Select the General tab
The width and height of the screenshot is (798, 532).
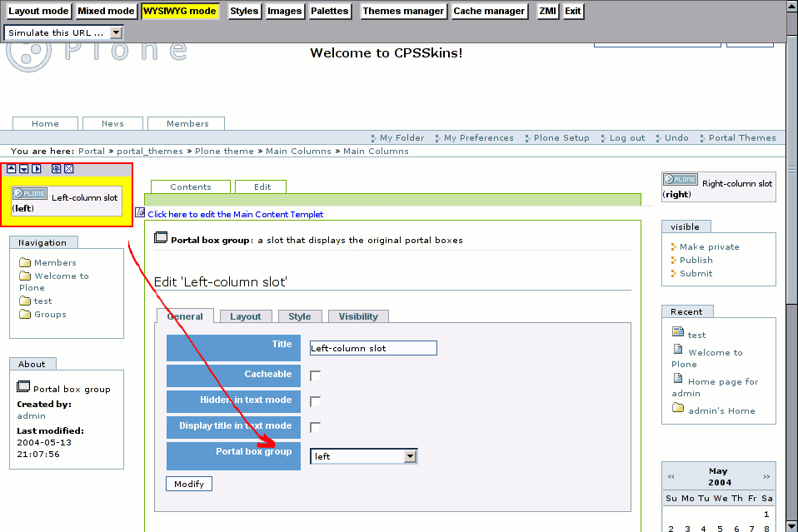click(185, 316)
